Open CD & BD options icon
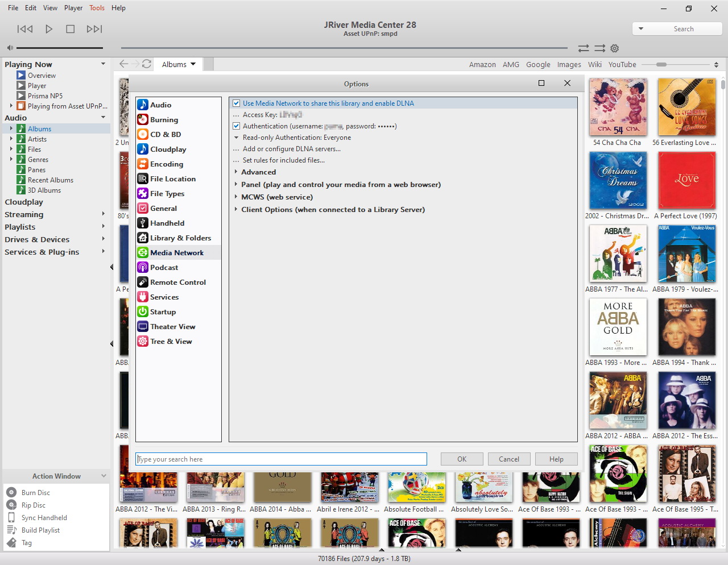This screenshot has height=565, width=728. coord(143,134)
